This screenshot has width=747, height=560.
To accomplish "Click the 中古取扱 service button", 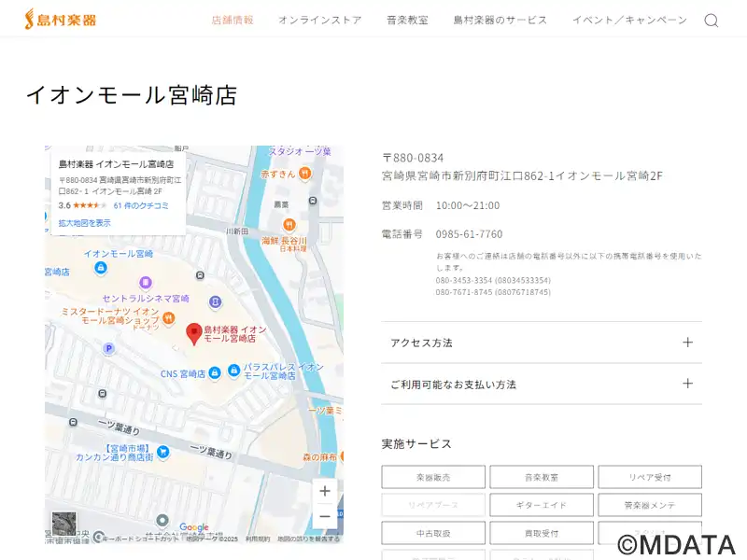I will (433, 533).
